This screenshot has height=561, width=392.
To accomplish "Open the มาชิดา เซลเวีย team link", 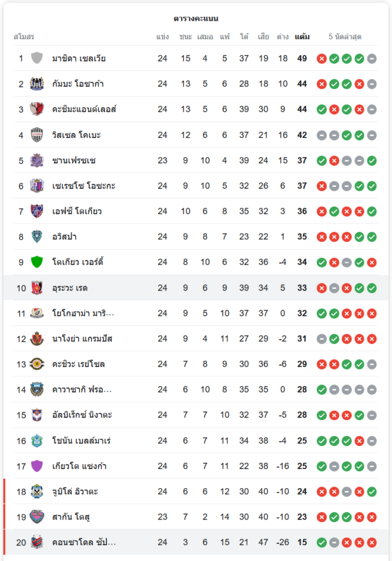I will point(79,58).
